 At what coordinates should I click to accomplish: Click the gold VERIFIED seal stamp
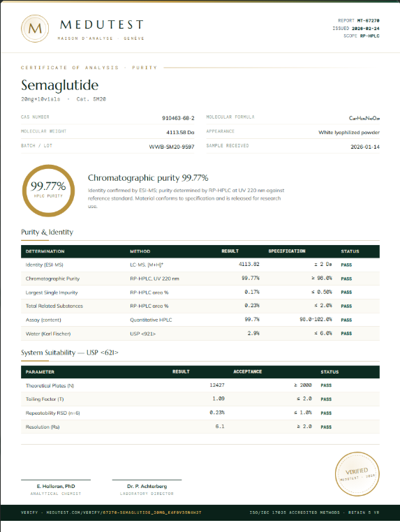pos(357,474)
